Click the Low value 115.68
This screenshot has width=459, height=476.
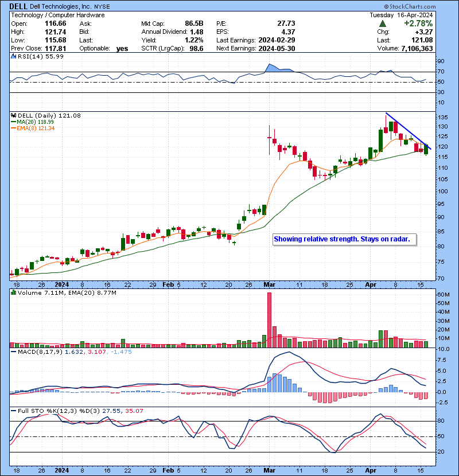coord(56,40)
